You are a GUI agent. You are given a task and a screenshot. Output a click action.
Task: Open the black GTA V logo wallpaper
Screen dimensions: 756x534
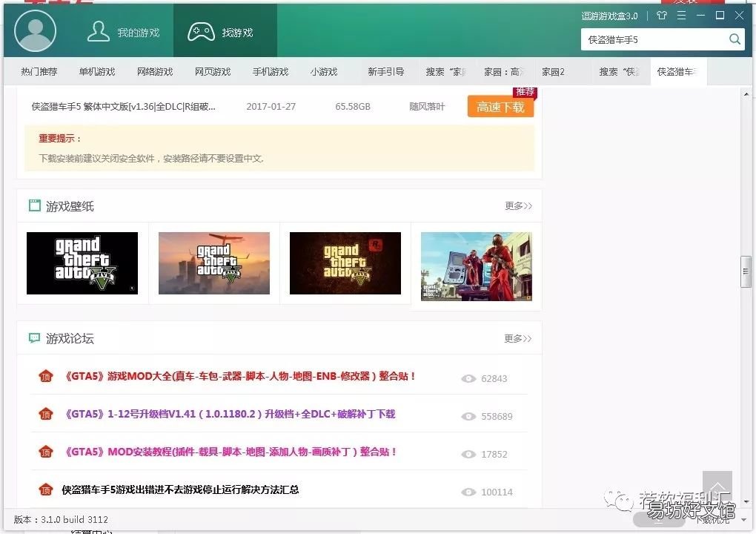(x=82, y=263)
